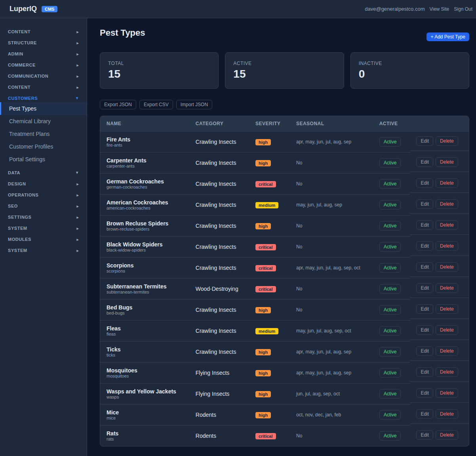Open Portal Settings in sidebar
Image resolution: width=476 pixels, height=456 pixels.
(x=27, y=159)
